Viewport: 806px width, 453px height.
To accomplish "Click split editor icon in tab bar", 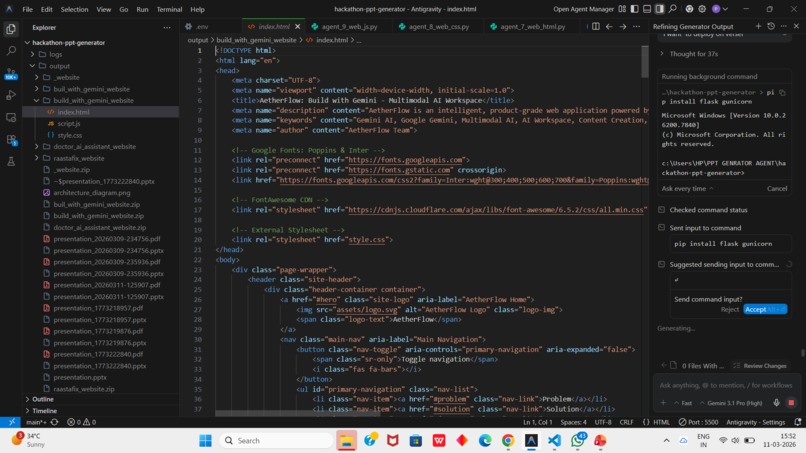I will 595,26.
